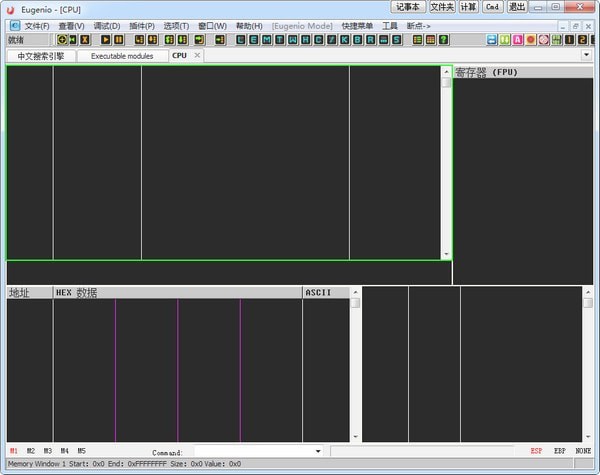Open the Handles window H icon
Screen dimensions: 600x475
coord(305,40)
